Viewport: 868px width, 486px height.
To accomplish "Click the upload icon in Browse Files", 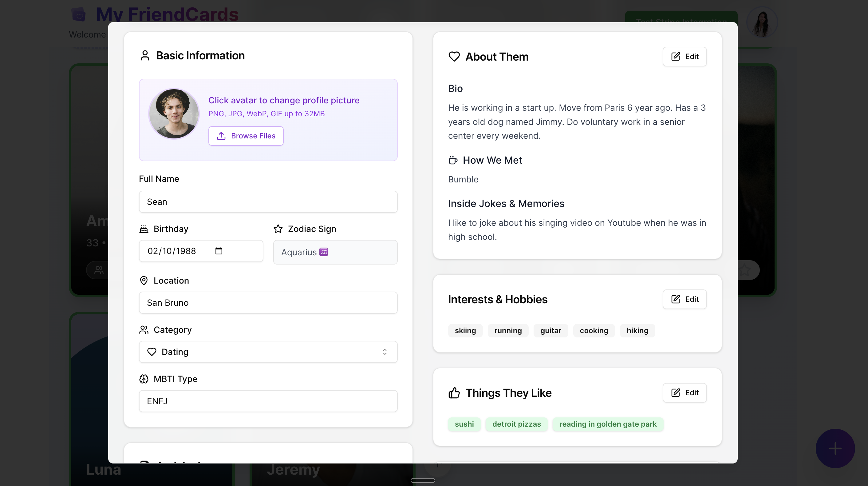I will coord(221,136).
